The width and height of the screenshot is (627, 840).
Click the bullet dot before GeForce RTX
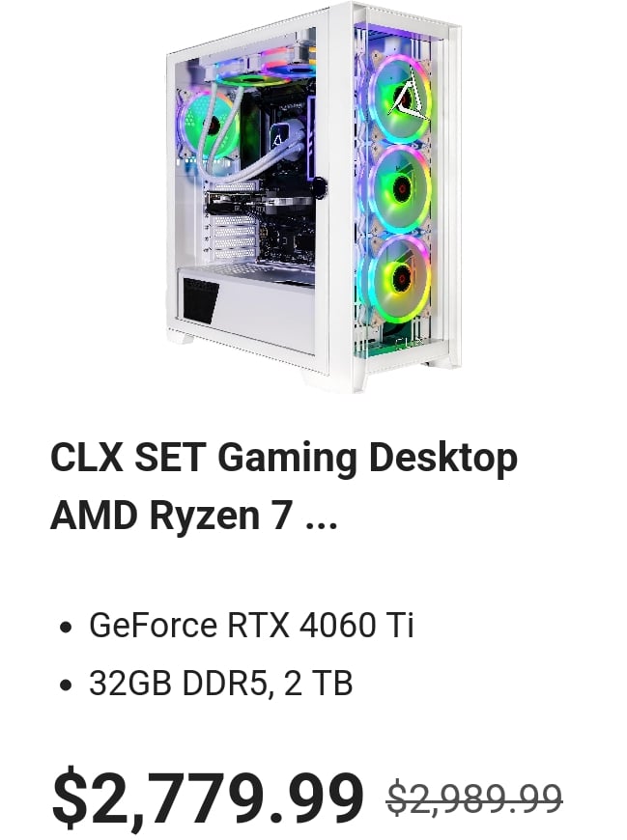coord(66,627)
